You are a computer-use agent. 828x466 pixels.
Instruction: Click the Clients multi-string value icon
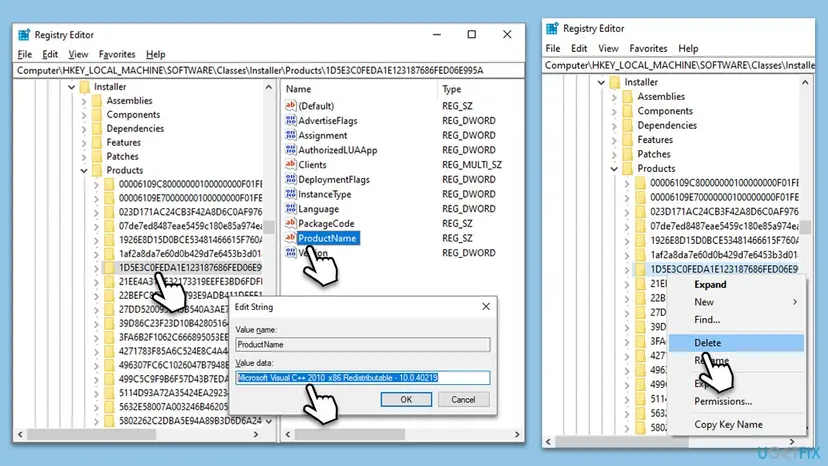(290, 164)
